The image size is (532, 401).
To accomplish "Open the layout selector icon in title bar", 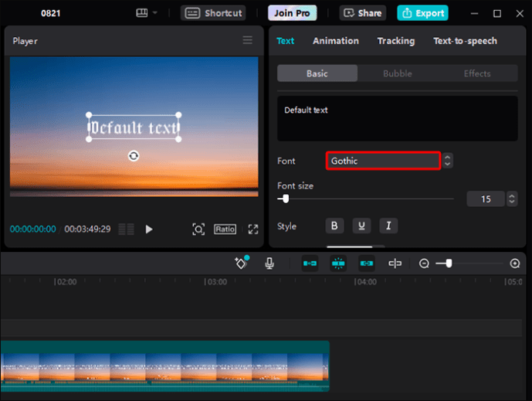I will (141, 13).
